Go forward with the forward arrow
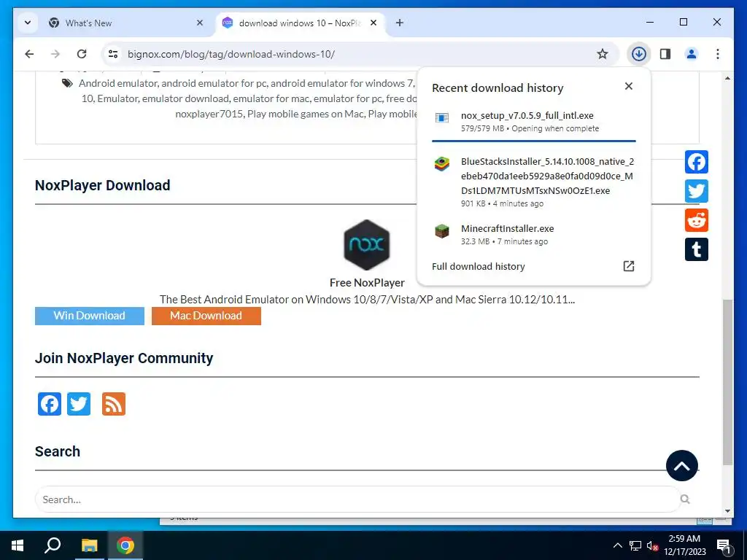The image size is (747, 560). [x=55, y=54]
